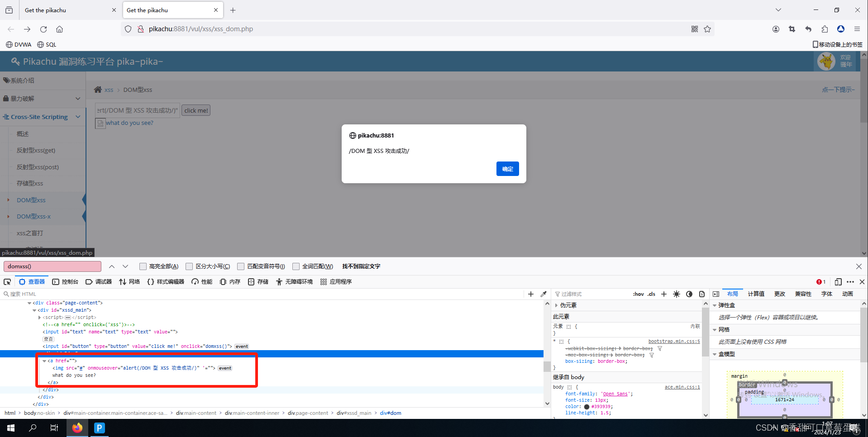Collapse the div class="page-content" node
This screenshot has height=437, width=868.
pyautogui.click(x=29, y=303)
